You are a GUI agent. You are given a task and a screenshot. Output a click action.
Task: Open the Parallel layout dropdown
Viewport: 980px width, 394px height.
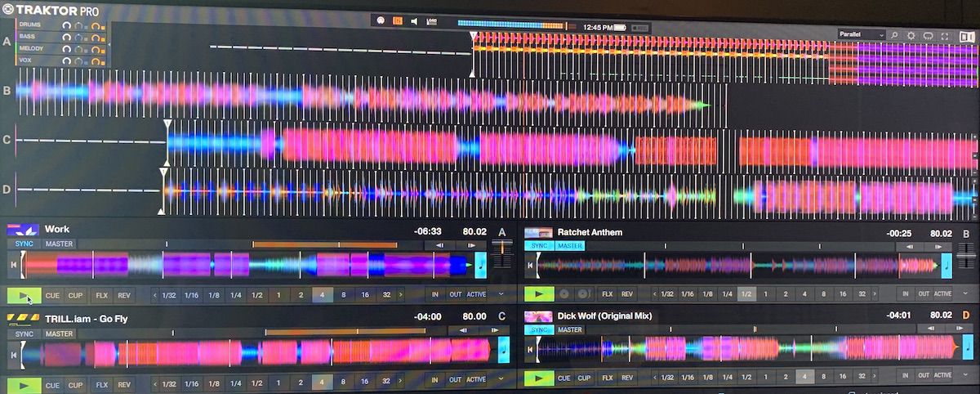click(x=861, y=35)
